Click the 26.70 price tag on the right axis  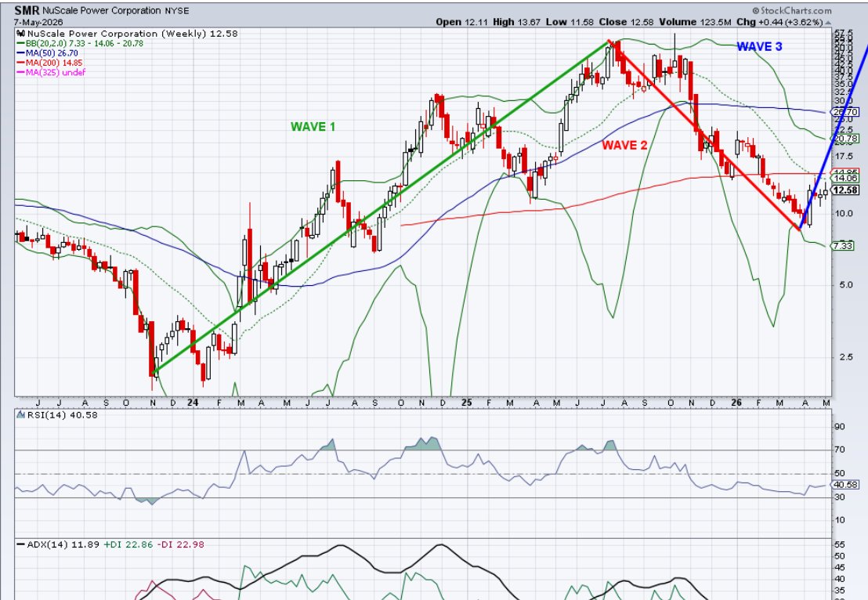click(845, 112)
